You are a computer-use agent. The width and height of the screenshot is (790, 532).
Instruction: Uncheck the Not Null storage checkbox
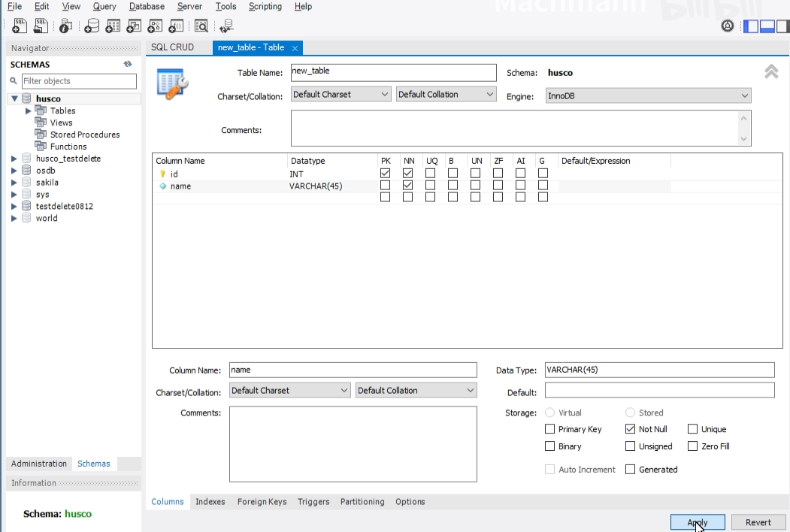click(631, 429)
